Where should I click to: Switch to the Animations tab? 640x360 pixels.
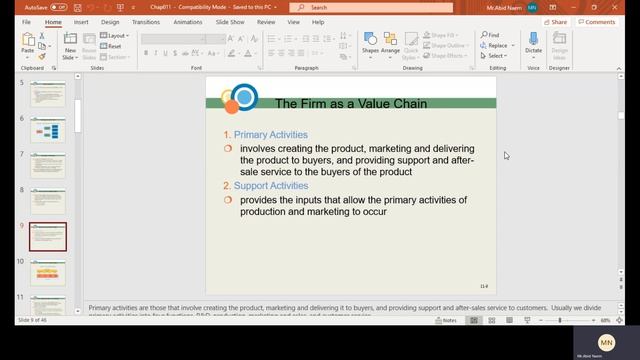[188, 22]
